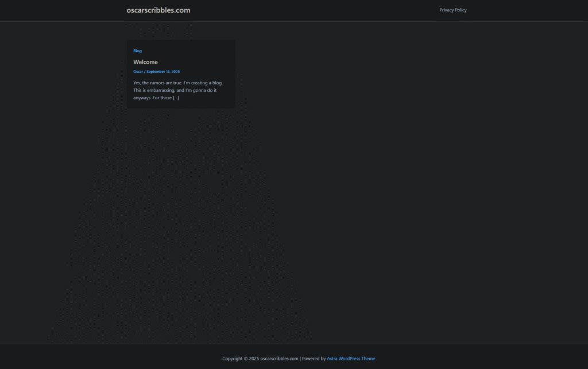Screen dimensions: 588x369
Task: Click the slash separator in post meta
Action: [145, 72]
